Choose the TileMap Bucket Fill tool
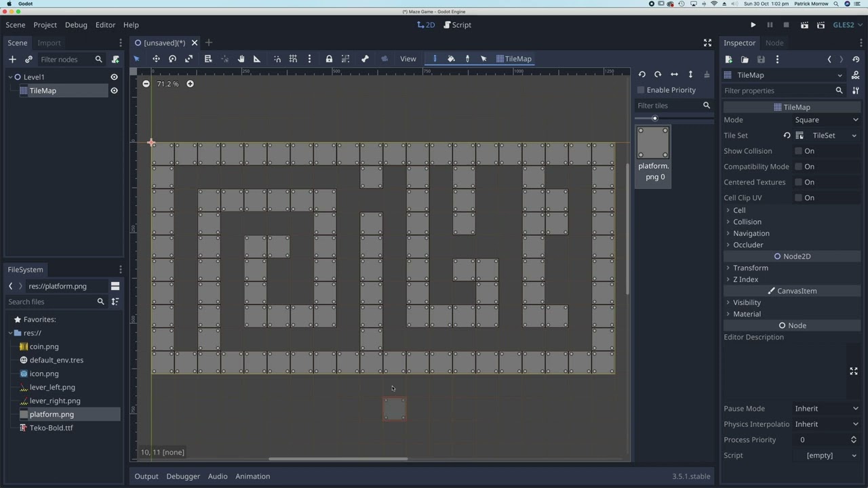 coord(451,59)
